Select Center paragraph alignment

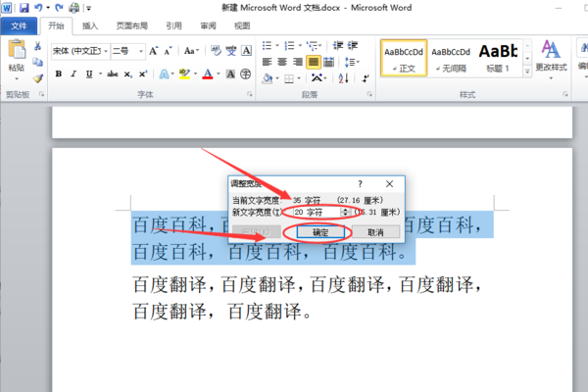[282, 62]
